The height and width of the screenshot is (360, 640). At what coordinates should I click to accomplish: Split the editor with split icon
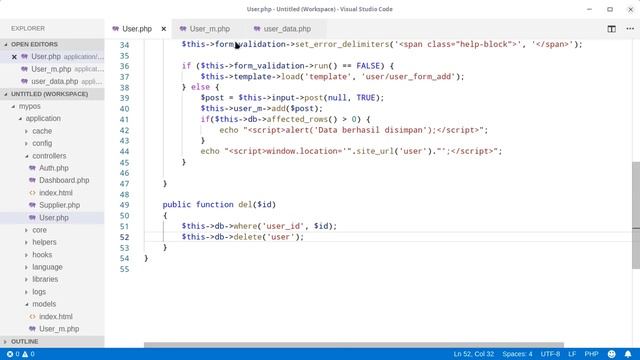(611, 29)
